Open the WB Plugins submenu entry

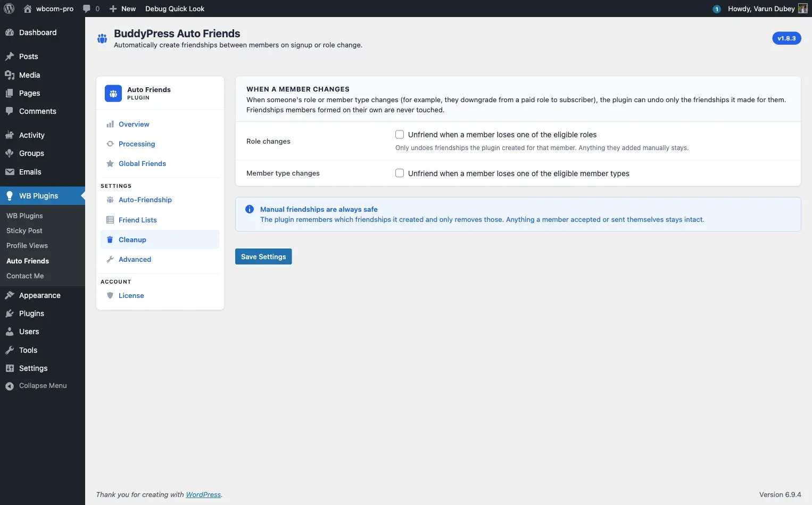pos(24,216)
